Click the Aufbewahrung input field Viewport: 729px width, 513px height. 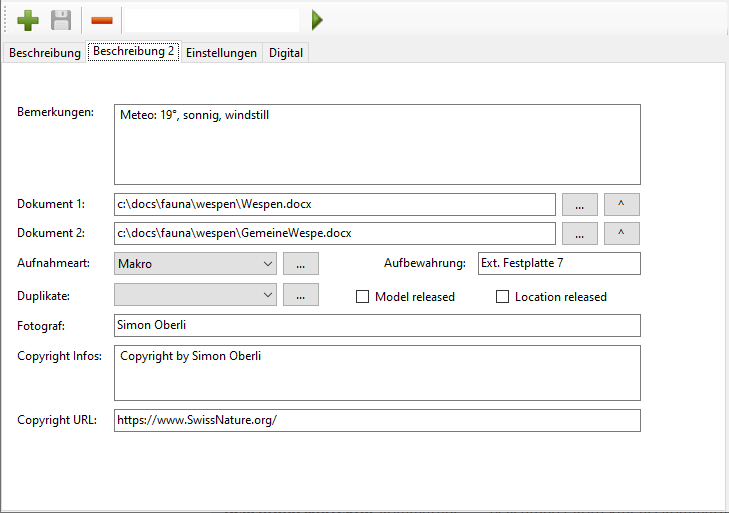pyautogui.click(x=558, y=263)
